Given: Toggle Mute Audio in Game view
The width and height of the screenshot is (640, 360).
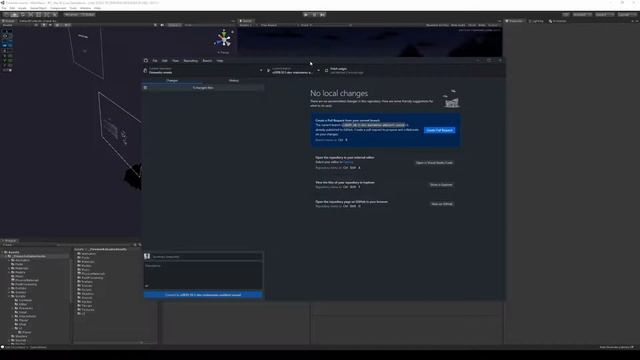Looking at the screenshot, I should point(458,25).
